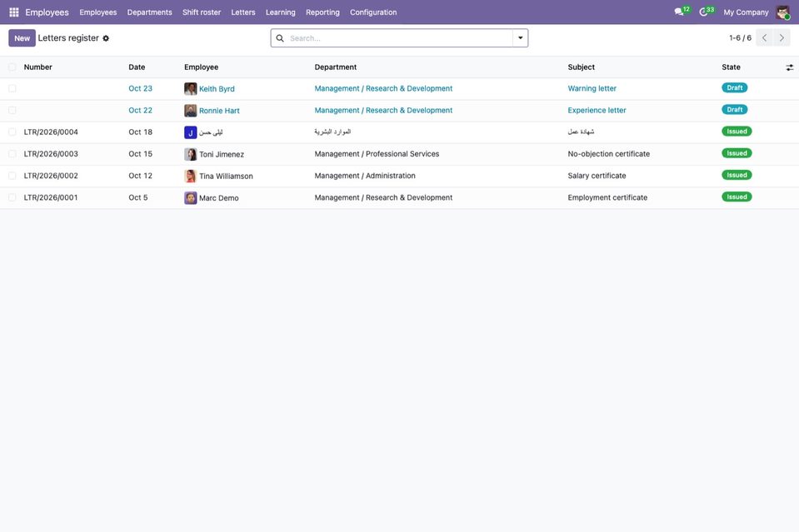The width and height of the screenshot is (799, 532).
Task: Click the magnifier search icon
Action: click(x=280, y=38)
